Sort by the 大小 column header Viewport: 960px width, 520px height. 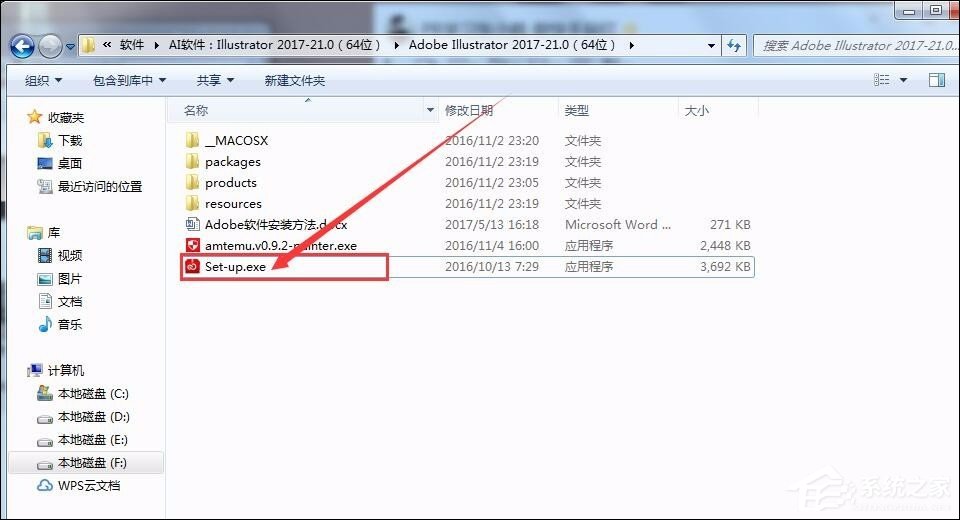click(696, 110)
